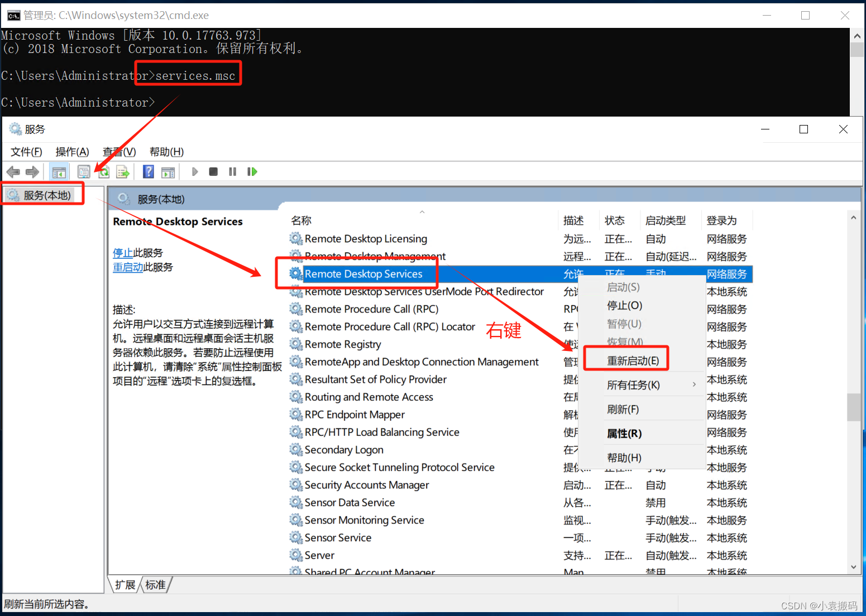This screenshot has height=616, width=866.
Task: Open the blue Help question-mark icon
Action: [148, 172]
